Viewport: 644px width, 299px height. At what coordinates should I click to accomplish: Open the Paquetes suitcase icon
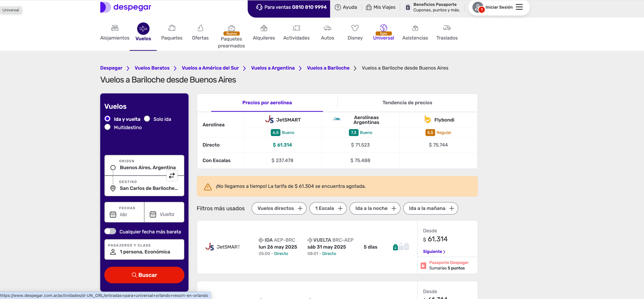(x=171, y=28)
